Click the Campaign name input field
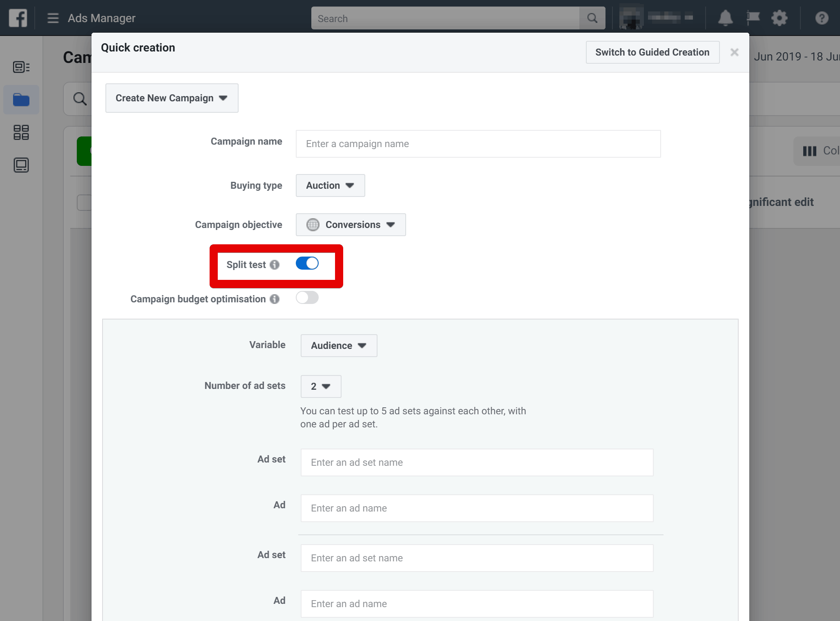Image resolution: width=840 pixels, height=621 pixels. click(478, 144)
